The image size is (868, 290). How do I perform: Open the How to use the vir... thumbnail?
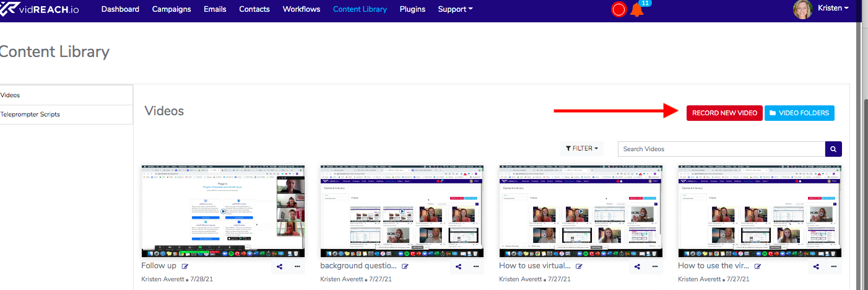(x=760, y=211)
